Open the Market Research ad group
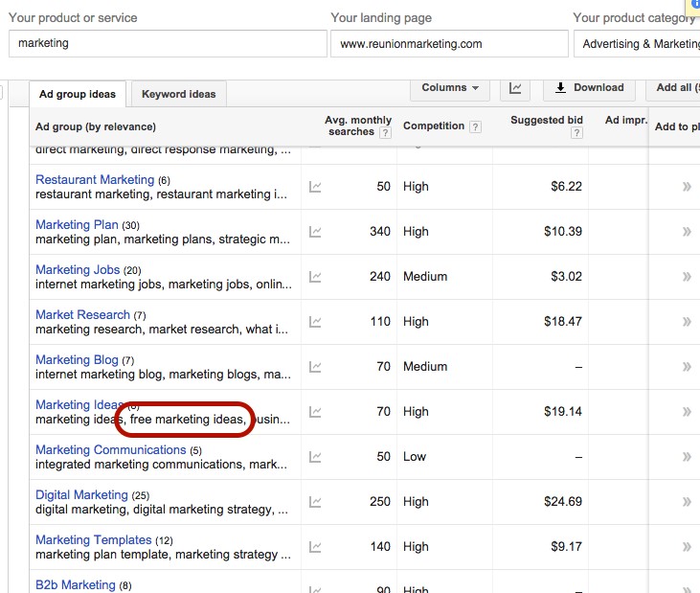Image resolution: width=700 pixels, height=593 pixels. 82,315
